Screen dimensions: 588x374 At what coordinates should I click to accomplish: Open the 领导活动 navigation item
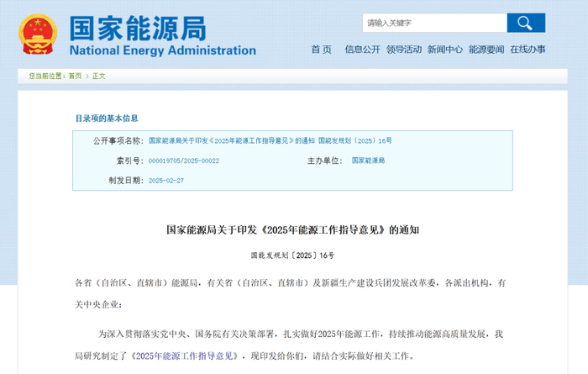tap(404, 50)
